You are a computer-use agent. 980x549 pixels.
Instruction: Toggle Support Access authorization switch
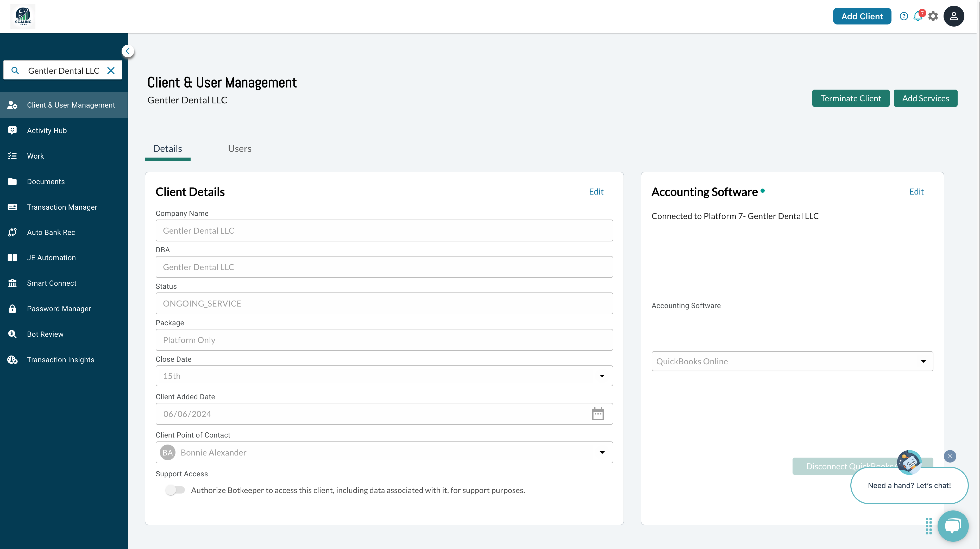(x=175, y=490)
